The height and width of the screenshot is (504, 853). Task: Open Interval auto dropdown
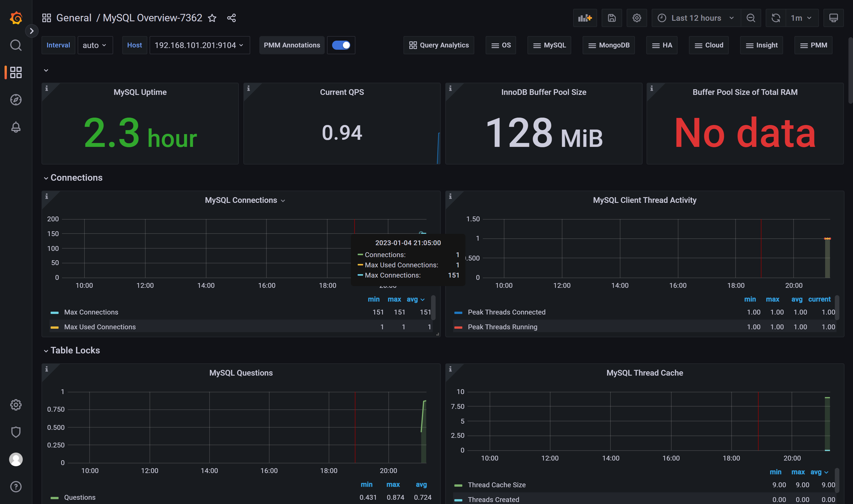(95, 45)
